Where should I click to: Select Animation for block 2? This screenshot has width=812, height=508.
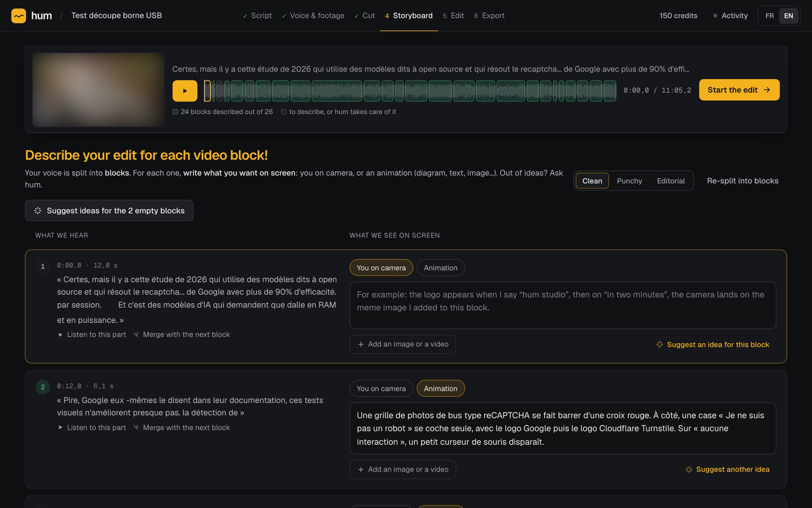click(441, 389)
